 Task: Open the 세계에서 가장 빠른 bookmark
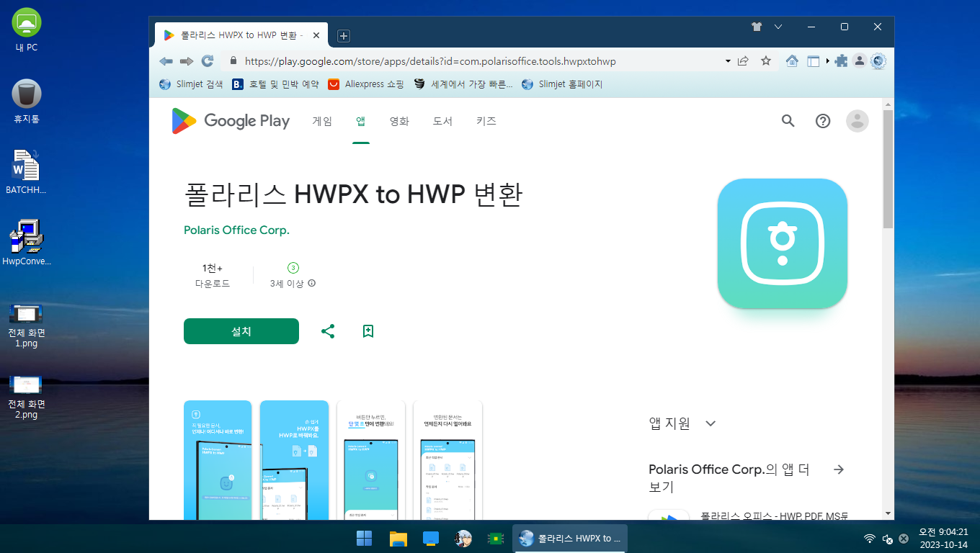(x=463, y=84)
